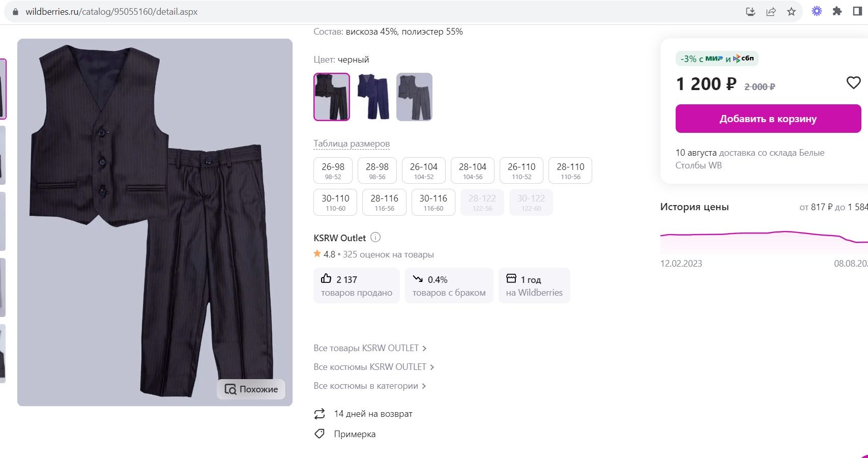868x458 pixels.
Task: Bookmark this page with the star icon
Action: point(791,12)
